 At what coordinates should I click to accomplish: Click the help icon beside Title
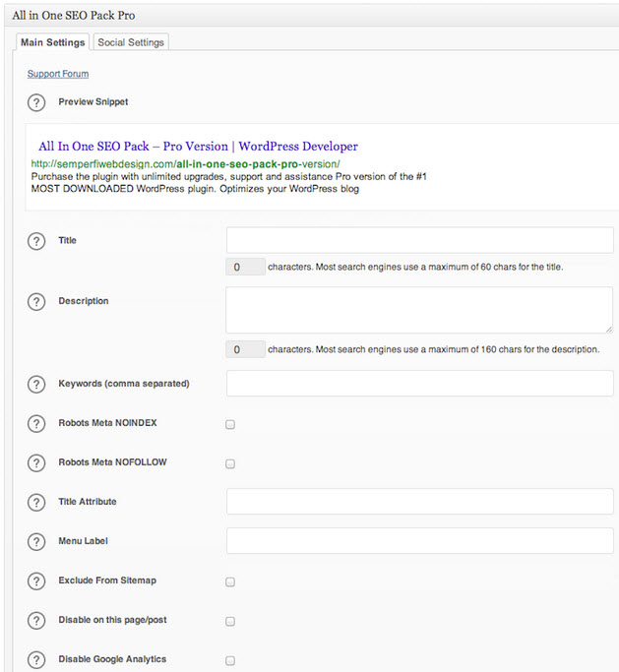[x=36, y=241]
